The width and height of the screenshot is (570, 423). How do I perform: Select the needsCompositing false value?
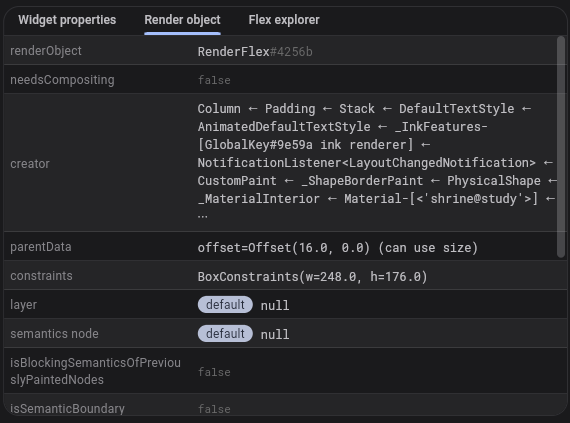click(214, 80)
